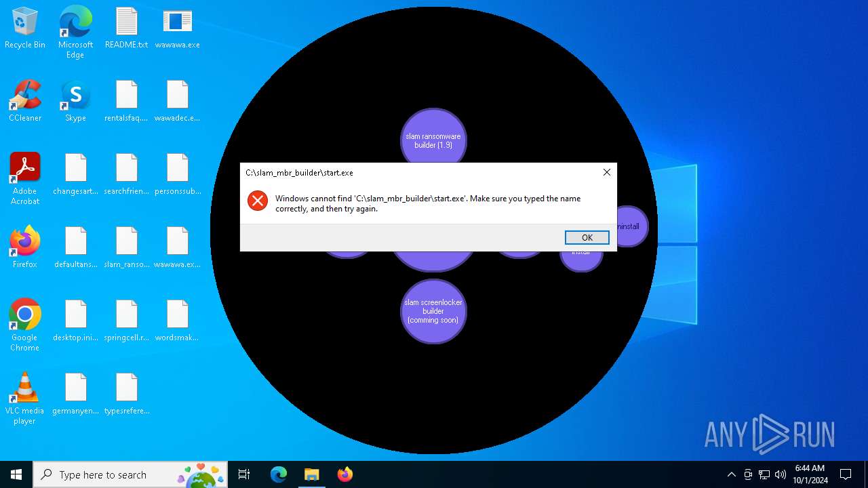Select the springcell.r file icon
868x488 pixels.
point(127,321)
